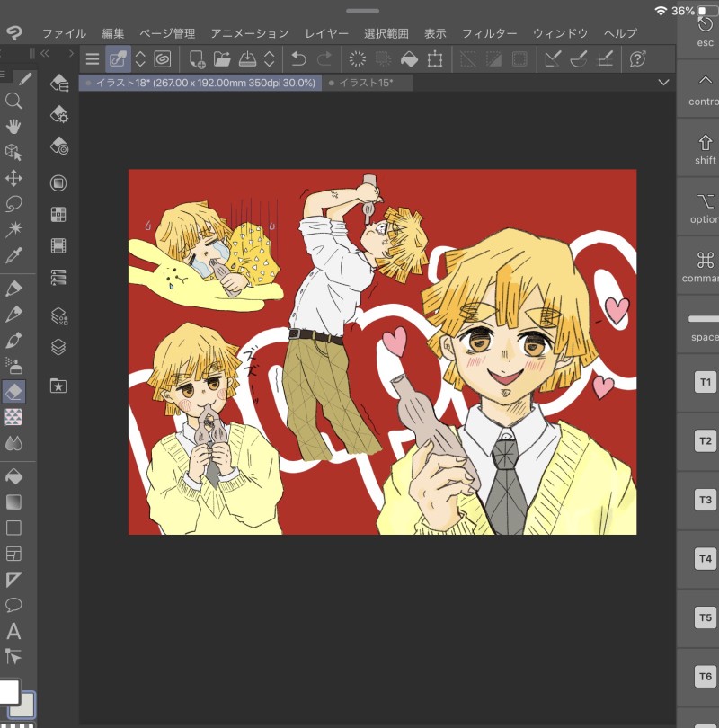This screenshot has width=719, height=728.
Task: Tap the T4 custom key
Action: pyautogui.click(x=706, y=558)
